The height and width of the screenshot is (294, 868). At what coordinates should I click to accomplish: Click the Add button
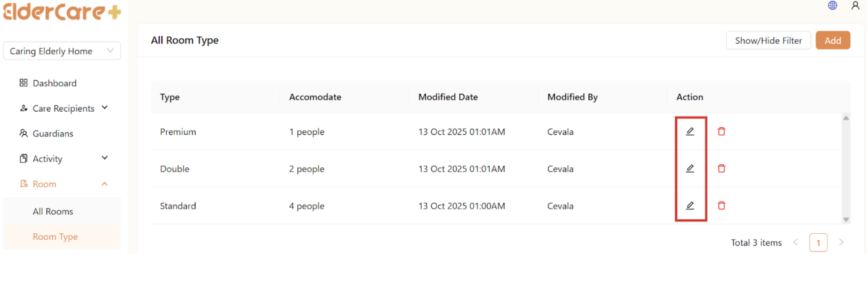click(832, 41)
